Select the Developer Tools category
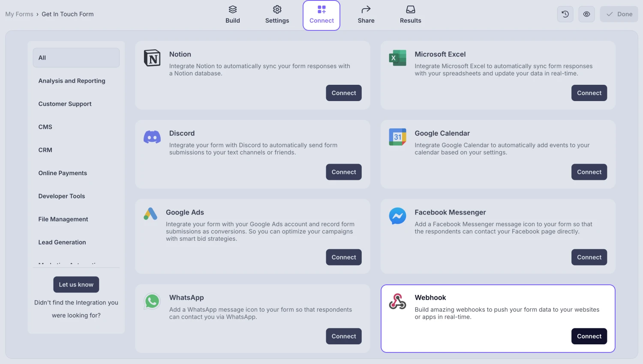 click(x=61, y=196)
